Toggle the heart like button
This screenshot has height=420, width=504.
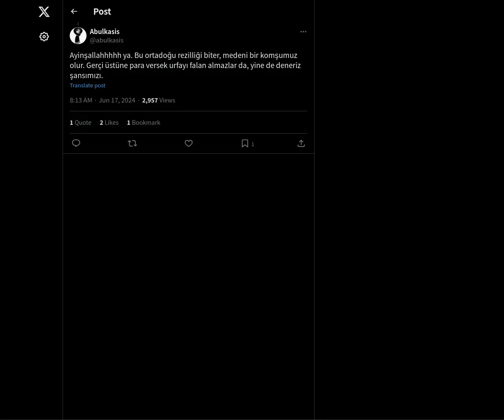point(189,144)
